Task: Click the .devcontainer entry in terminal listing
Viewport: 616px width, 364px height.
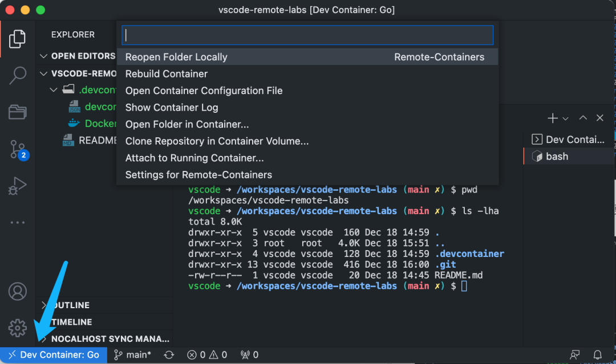Action: click(469, 254)
